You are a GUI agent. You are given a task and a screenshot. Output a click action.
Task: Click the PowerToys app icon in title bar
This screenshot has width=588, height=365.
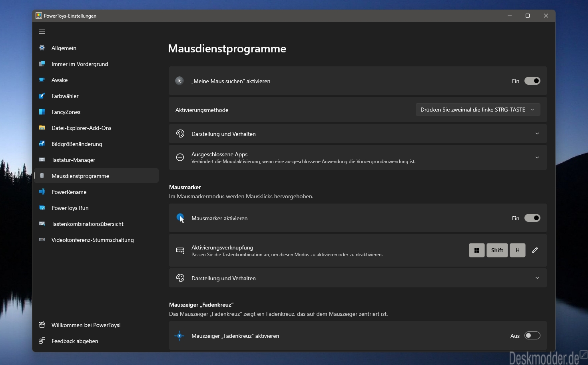click(x=39, y=16)
